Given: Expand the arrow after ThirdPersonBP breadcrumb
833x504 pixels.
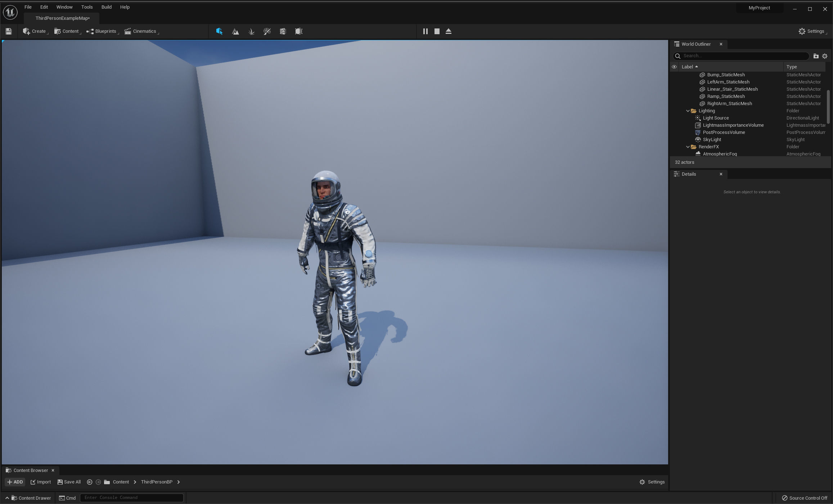Looking at the screenshot, I should pos(179,482).
